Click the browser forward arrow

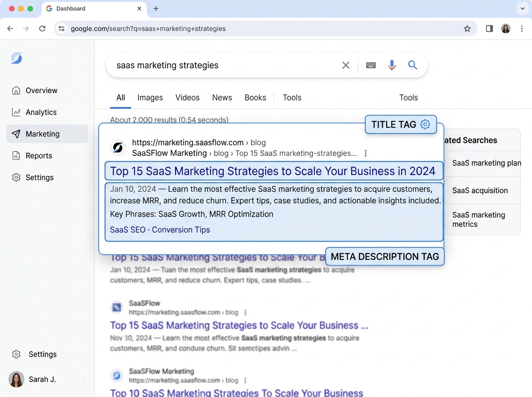point(26,29)
